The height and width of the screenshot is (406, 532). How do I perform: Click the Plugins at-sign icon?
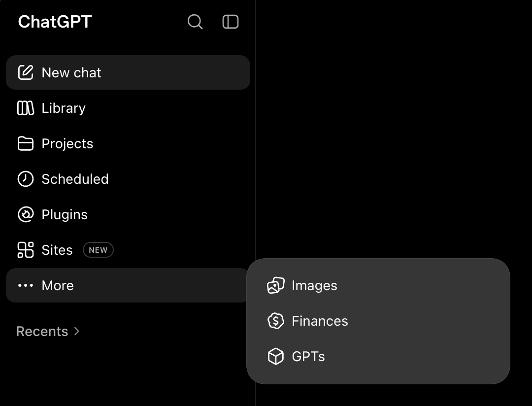pyautogui.click(x=26, y=214)
